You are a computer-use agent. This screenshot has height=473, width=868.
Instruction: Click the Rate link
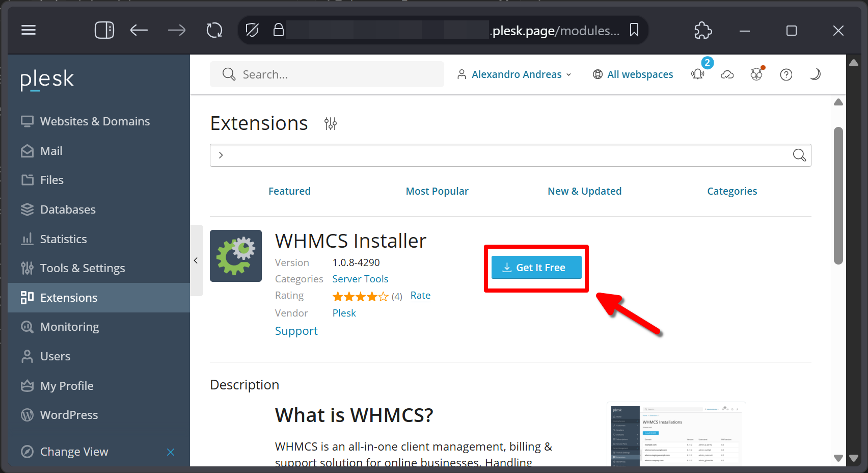pos(420,296)
